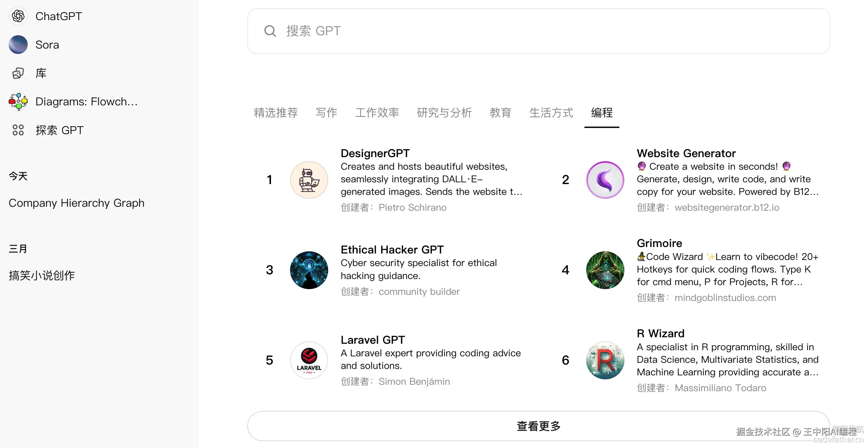Image resolution: width=868 pixels, height=448 pixels.
Task: Click the search magnifier icon
Action: coord(270,31)
